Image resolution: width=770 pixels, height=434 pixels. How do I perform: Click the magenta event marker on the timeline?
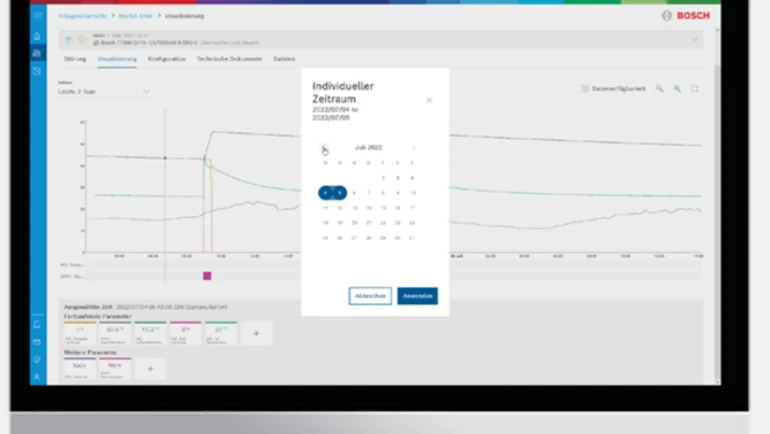click(207, 276)
